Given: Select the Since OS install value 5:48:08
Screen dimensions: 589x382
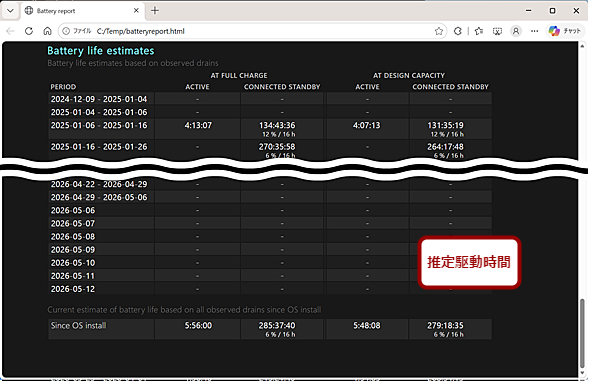Looking at the screenshot, I should (367, 326).
